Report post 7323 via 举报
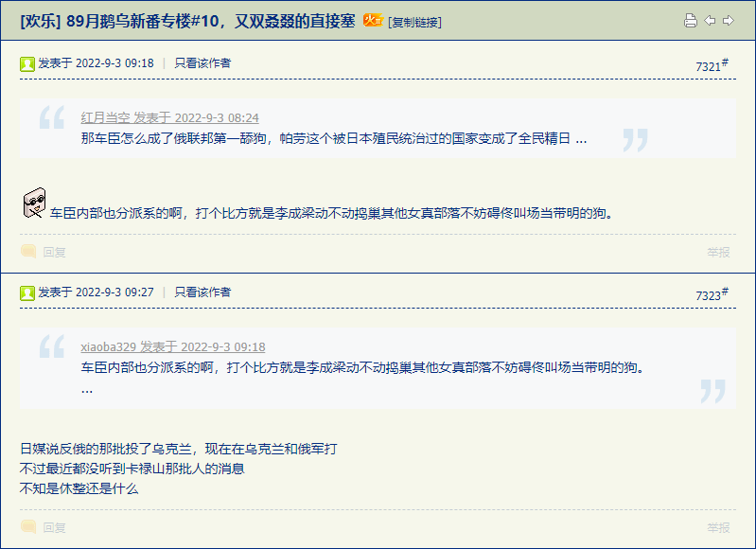The height and width of the screenshot is (549, 756). point(718,528)
